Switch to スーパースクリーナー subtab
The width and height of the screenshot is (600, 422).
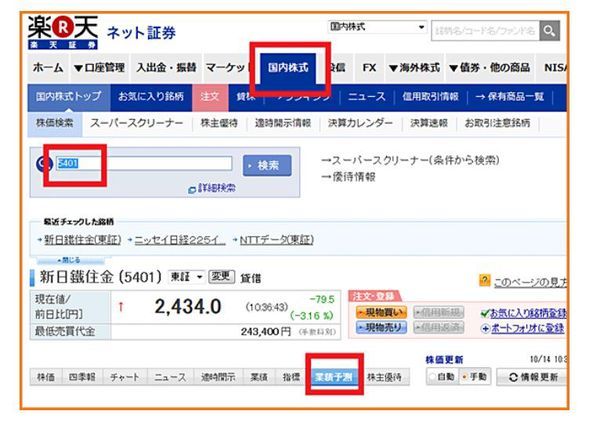(x=137, y=123)
